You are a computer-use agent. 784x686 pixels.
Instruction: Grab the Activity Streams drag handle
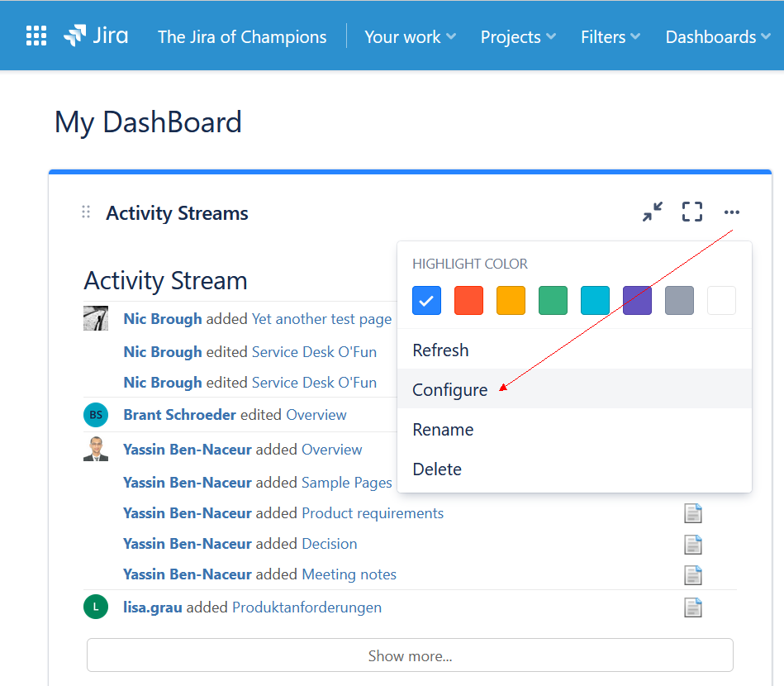(86, 212)
